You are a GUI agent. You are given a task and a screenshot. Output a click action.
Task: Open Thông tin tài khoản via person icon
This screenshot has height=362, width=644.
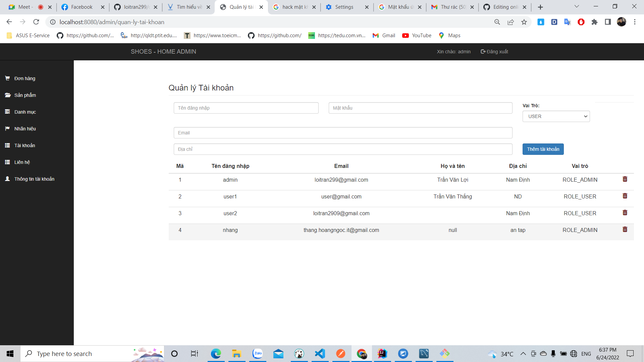click(x=7, y=179)
